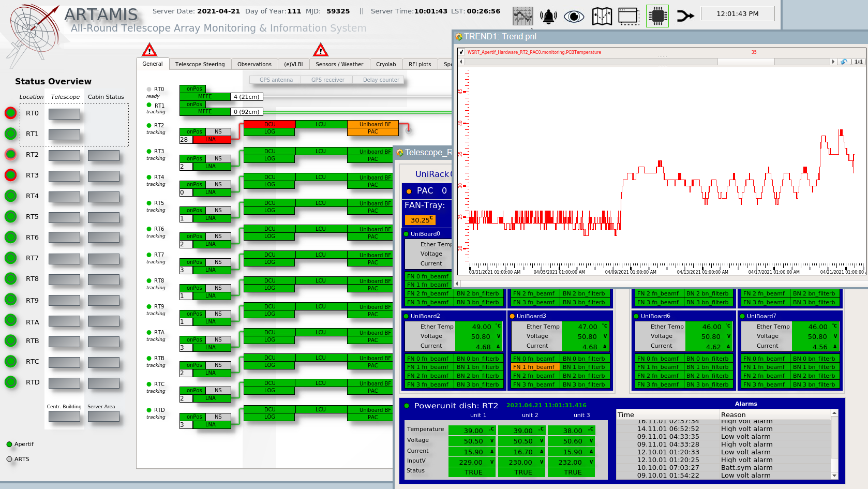Click the red DCU block for RT2
Image resolution: width=868 pixels, height=489 pixels.
(x=270, y=124)
